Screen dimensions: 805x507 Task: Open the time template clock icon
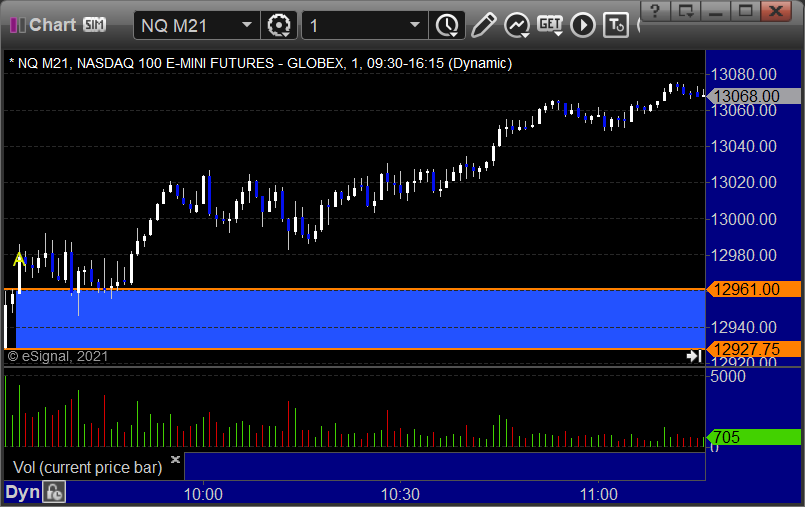point(447,25)
